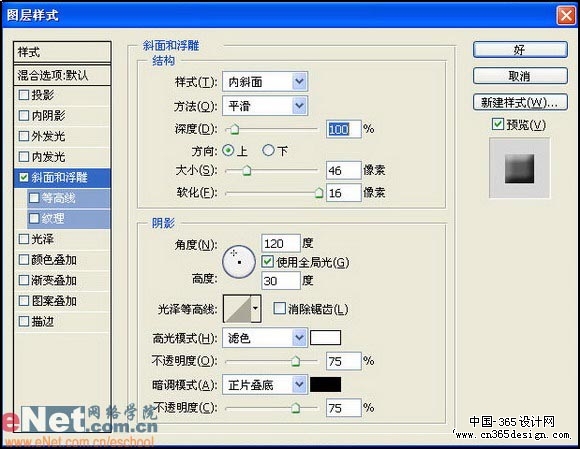The width and height of the screenshot is (580, 449).
Task: Click the 大小 (Size) slider handle
Action: [247, 170]
